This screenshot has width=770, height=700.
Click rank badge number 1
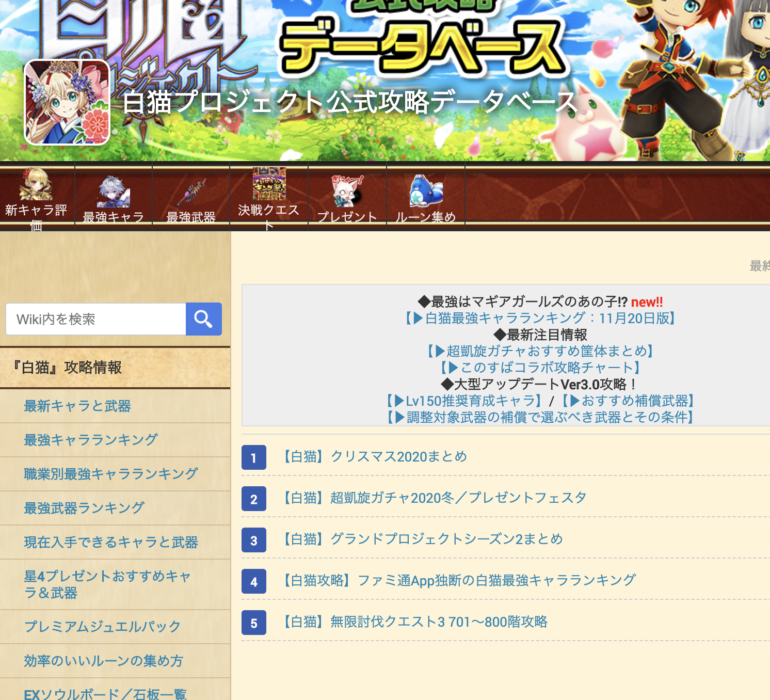click(x=254, y=457)
